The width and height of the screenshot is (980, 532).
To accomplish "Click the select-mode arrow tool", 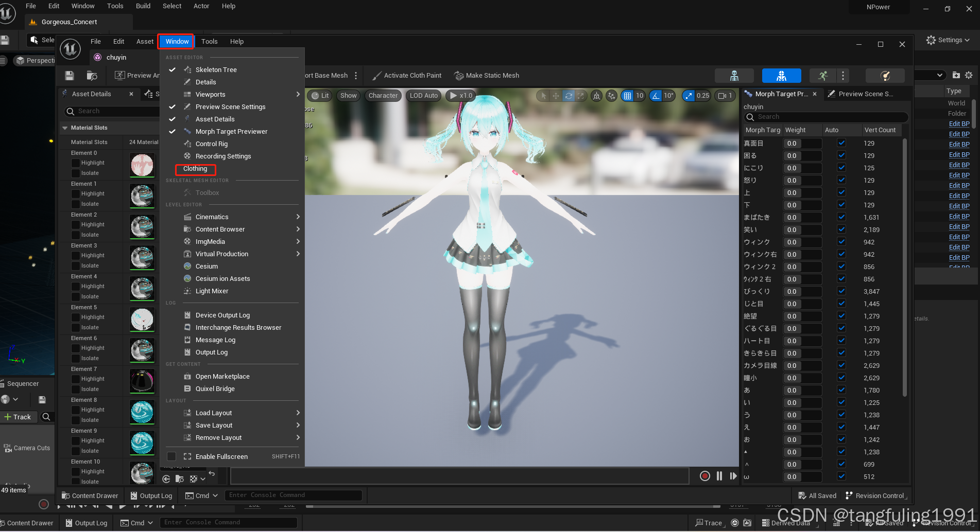I will pyautogui.click(x=544, y=96).
